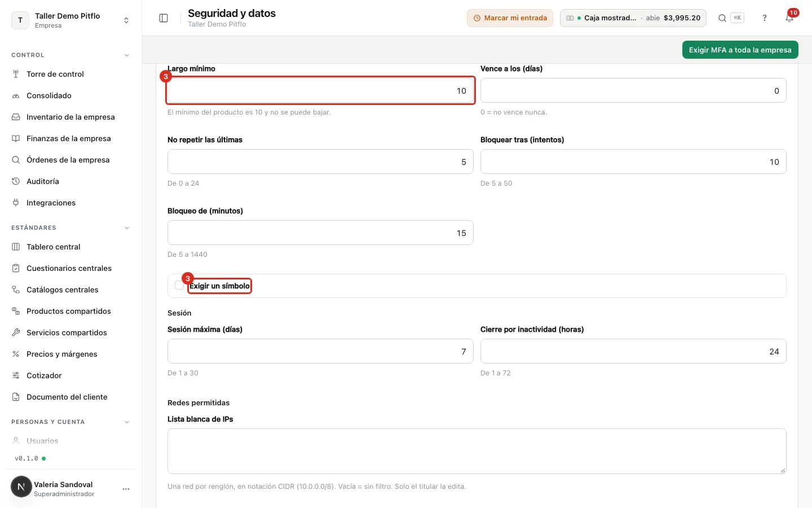Collapse the PERSONAS Y CUENTA section
The height and width of the screenshot is (508, 812).
click(126, 422)
